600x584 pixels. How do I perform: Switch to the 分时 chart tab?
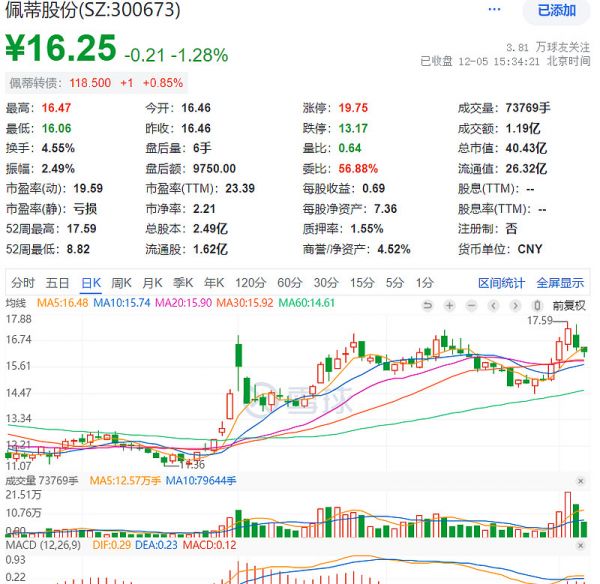23,283
